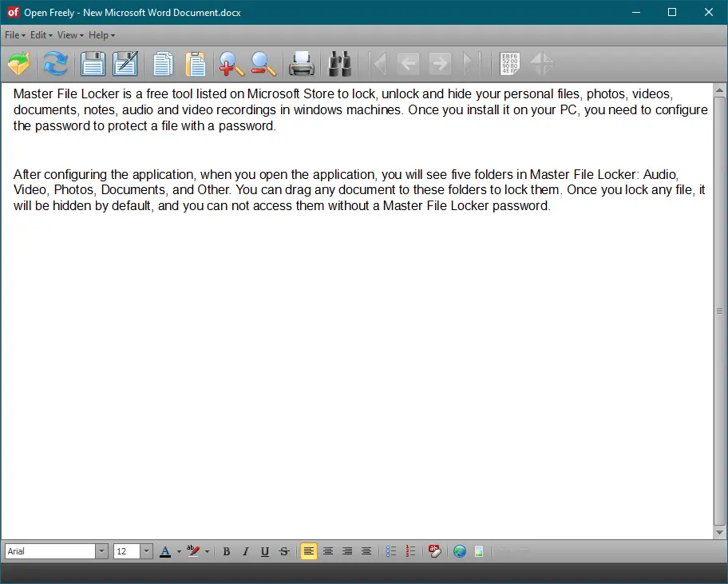The width and height of the screenshot is (728, 584).
Task: Maximize the Open Freely window
Action: 672,12
